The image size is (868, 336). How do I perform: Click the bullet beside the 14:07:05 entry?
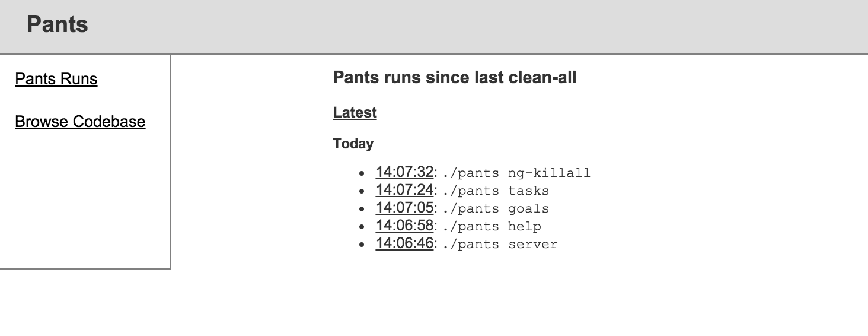[362, 209]
